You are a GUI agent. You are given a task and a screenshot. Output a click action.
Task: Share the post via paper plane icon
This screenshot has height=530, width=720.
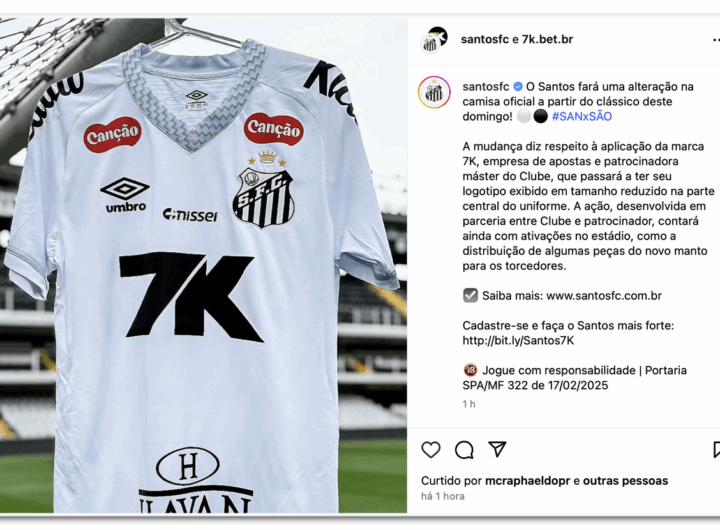[x=497, y=449]
